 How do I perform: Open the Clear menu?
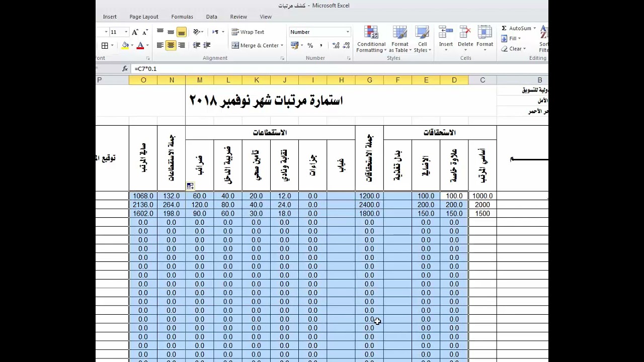pos(514,49)
